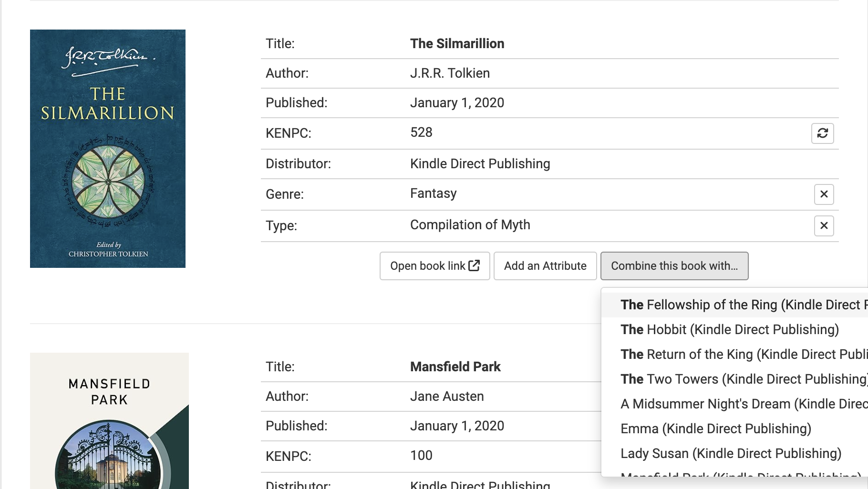Select The Fellowship of the Ring option

(734, 305)
